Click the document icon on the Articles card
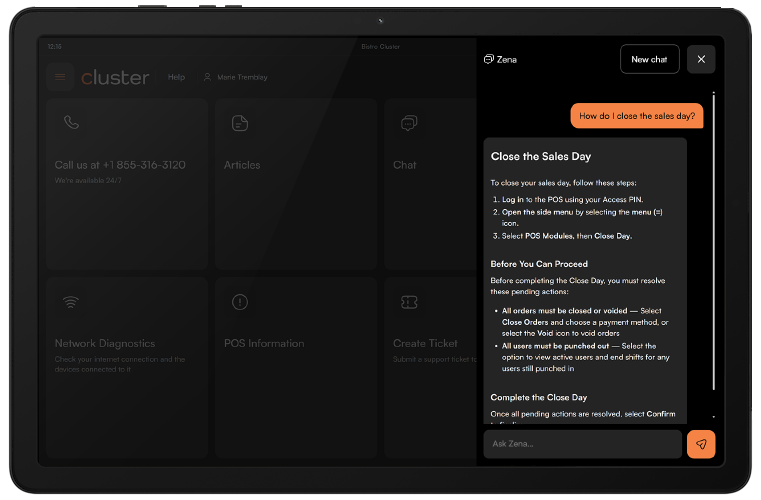 click(x=240, y=123)
